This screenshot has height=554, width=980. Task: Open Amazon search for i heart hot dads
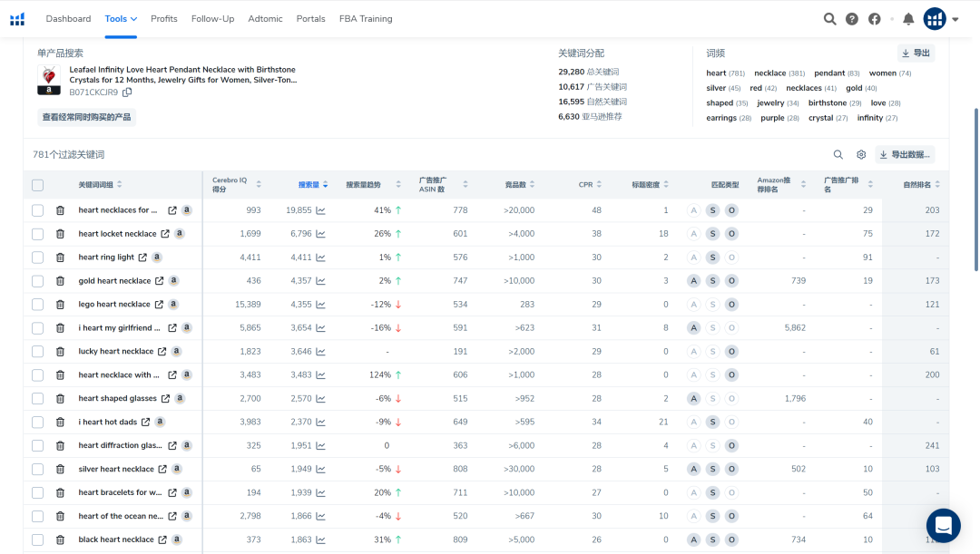(x=160, y=422)
